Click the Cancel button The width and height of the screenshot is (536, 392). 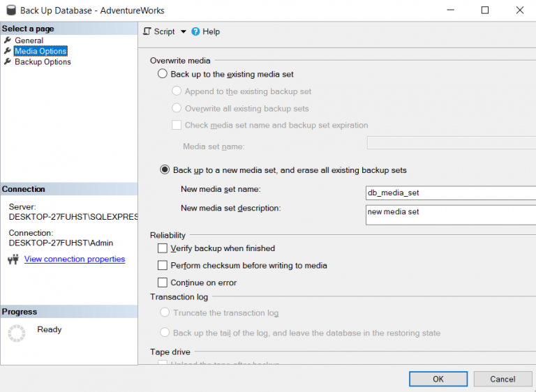point(502,379)
